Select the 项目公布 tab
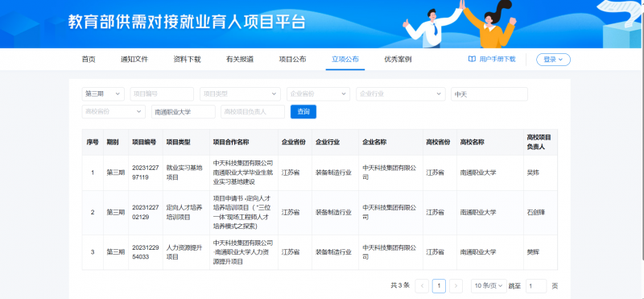Screen dimensions: 644x299 point(292,59)
